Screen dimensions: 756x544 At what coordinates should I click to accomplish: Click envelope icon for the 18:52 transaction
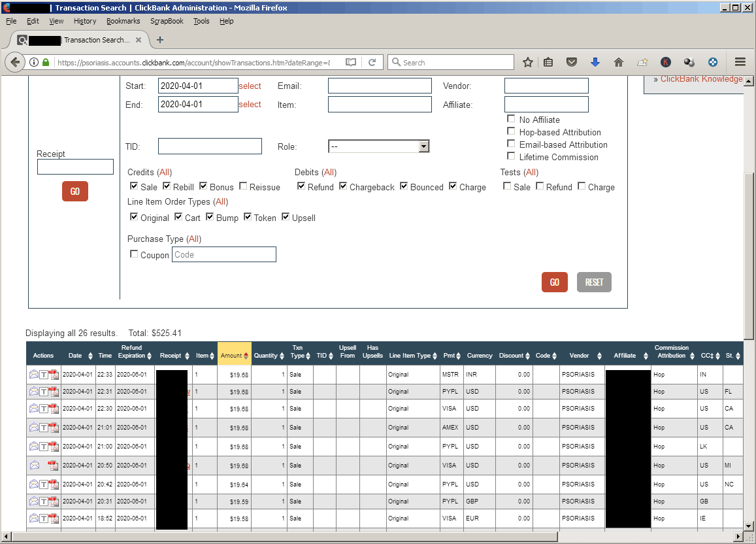click(x=34, y=518)
